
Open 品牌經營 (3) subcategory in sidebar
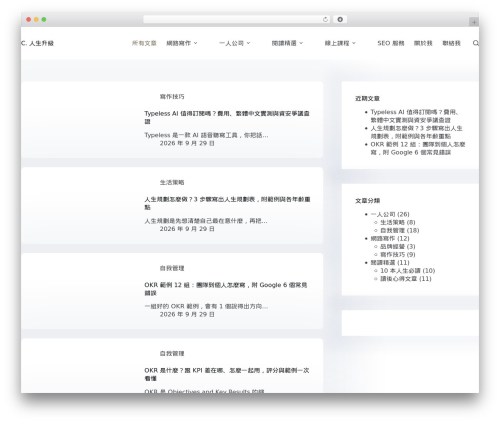coord(398,246)
